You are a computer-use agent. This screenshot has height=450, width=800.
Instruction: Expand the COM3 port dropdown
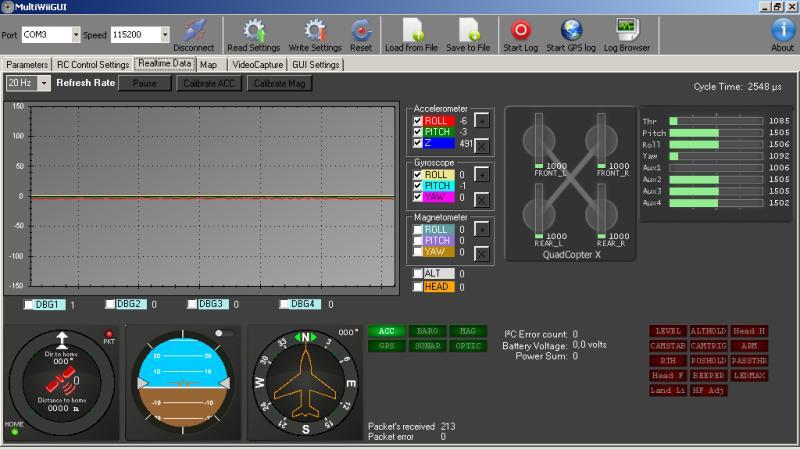(x=76, y=35)
